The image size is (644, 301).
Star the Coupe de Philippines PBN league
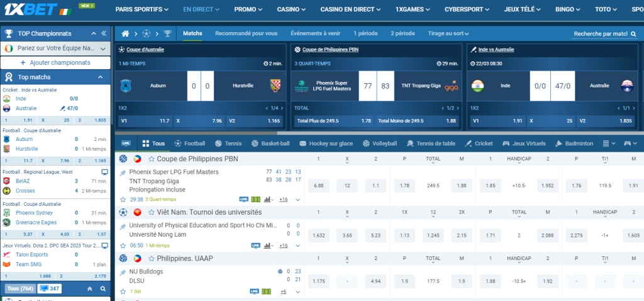tap(152, 159)
